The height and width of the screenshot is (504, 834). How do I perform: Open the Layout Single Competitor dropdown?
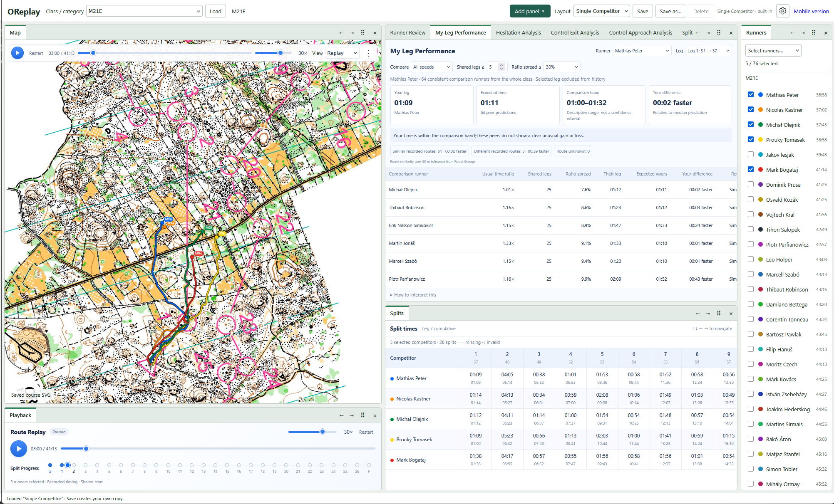(x=601, y=11)
